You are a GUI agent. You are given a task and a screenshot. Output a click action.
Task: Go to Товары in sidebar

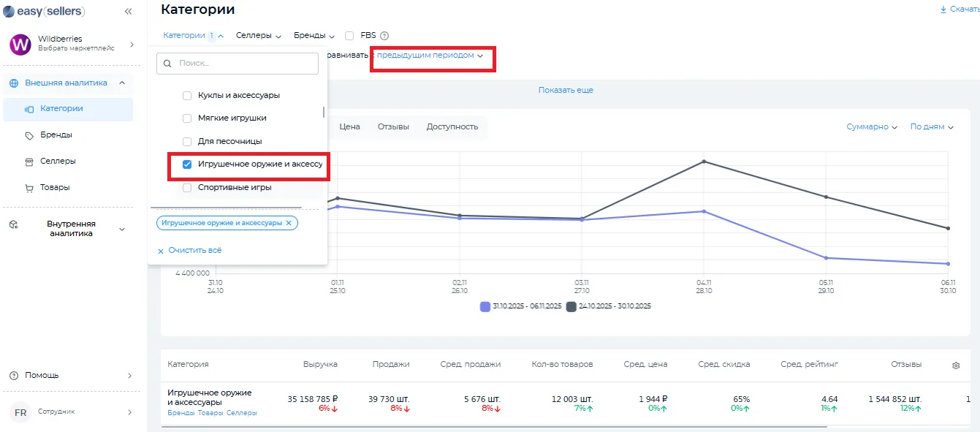tap(55, 188)
